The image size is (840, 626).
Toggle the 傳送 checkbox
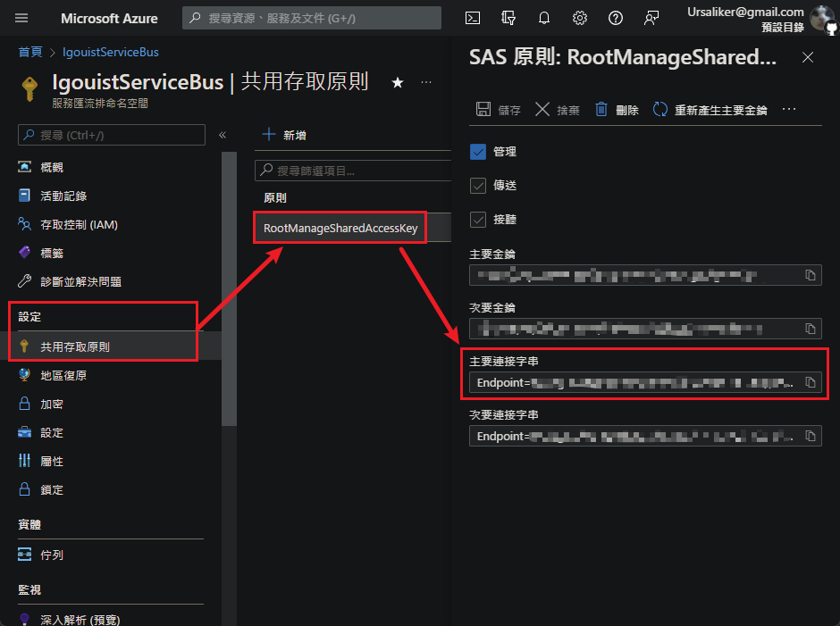pos(478,186)
